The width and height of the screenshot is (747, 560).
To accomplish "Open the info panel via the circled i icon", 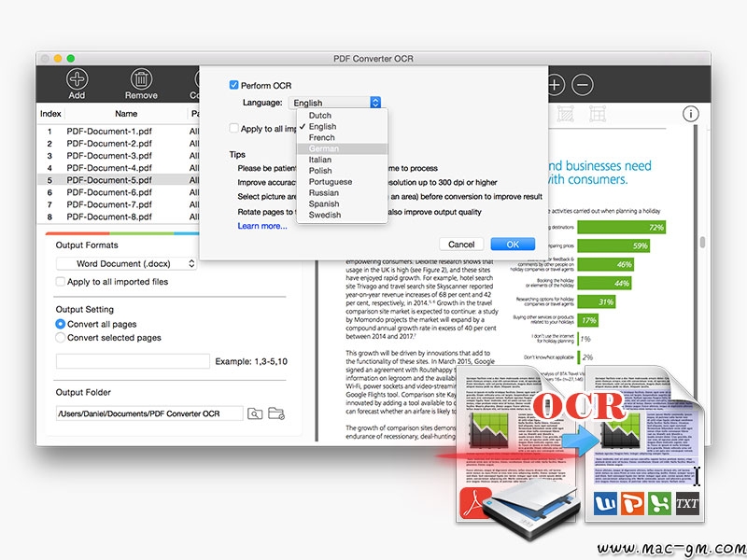I will pyautogui.click(x=691, y=114).
